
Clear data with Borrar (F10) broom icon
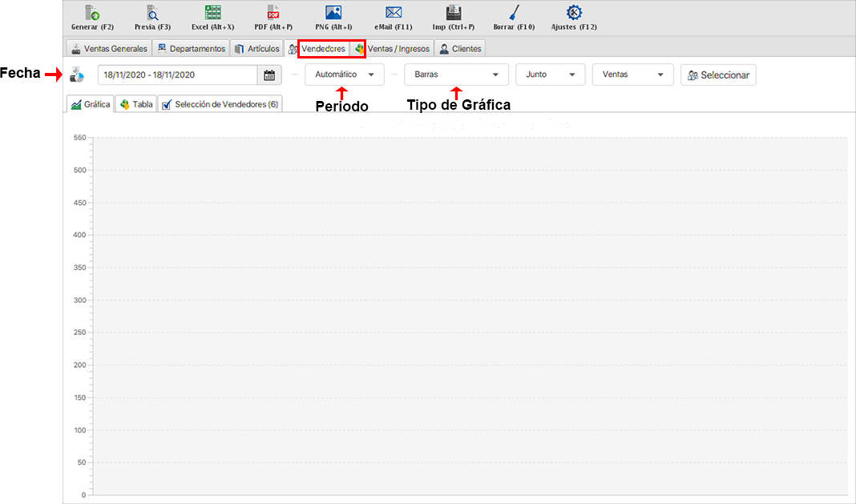(x=514, y=13)
